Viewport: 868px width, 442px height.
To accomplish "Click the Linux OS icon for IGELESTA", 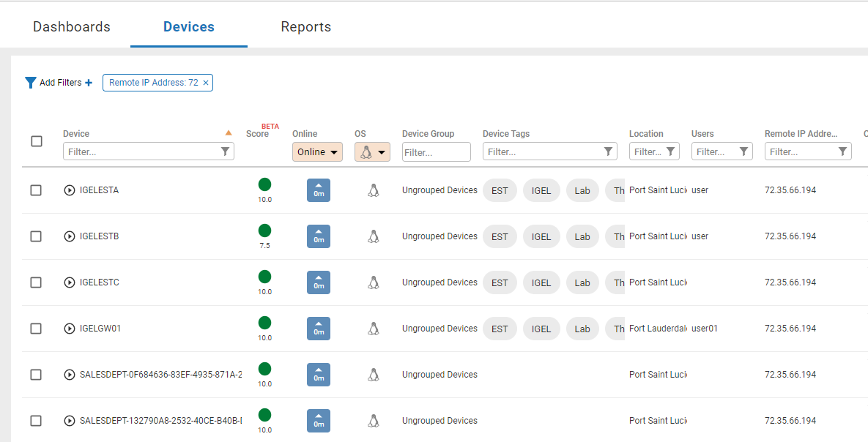I will tap(373, 190).
